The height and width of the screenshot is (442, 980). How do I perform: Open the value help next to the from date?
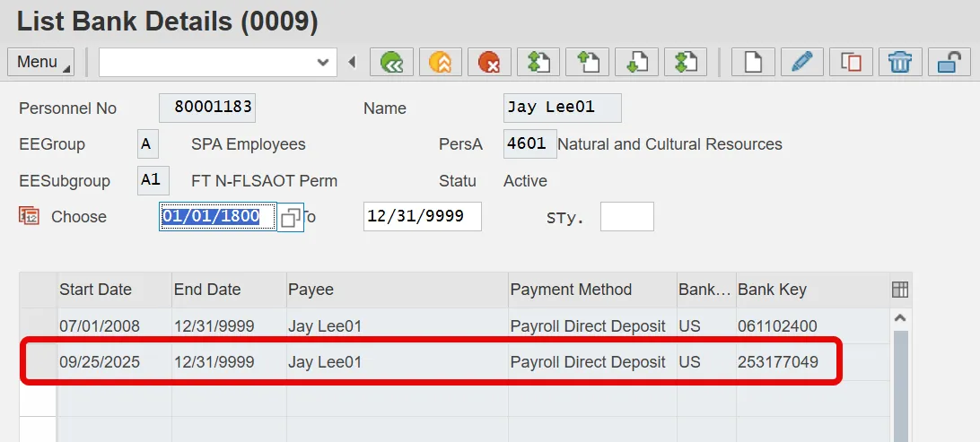[x=291, y=217]
